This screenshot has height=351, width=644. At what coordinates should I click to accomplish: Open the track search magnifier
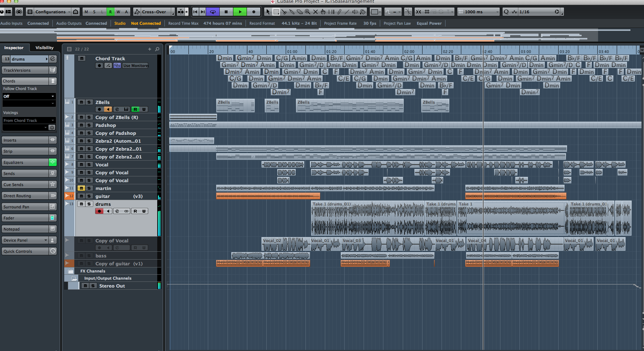(x=157, y=49)
